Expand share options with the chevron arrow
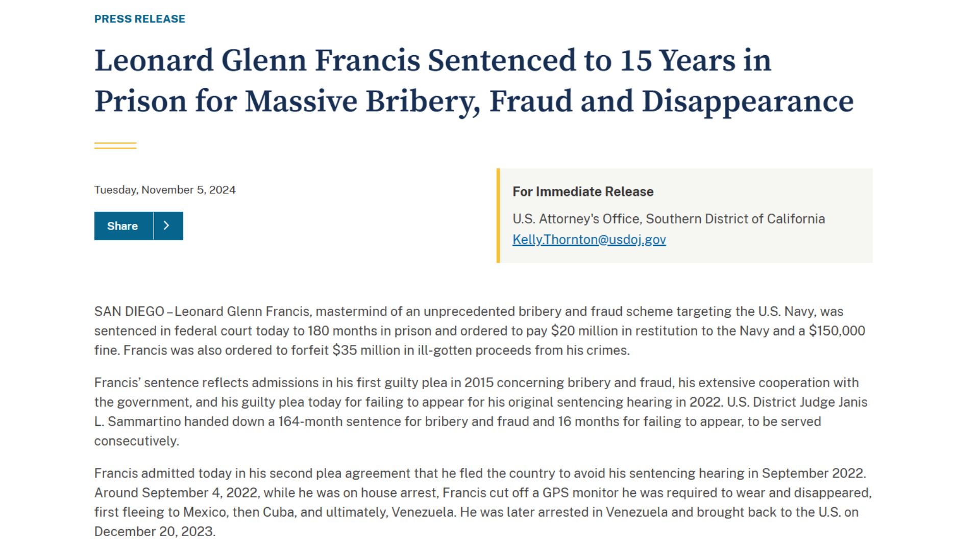This screenshot has width=980, height=551. [167, 226]
